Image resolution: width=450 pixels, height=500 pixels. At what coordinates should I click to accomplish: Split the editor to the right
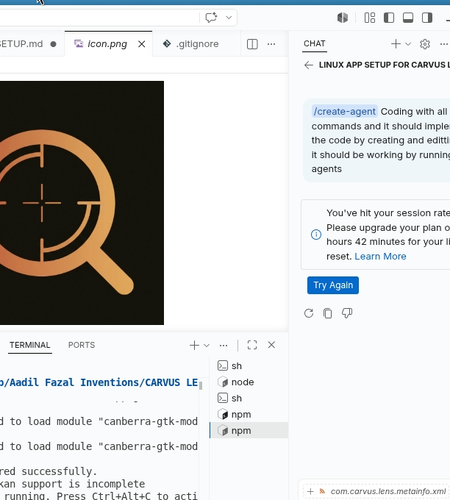coord(252,44)
